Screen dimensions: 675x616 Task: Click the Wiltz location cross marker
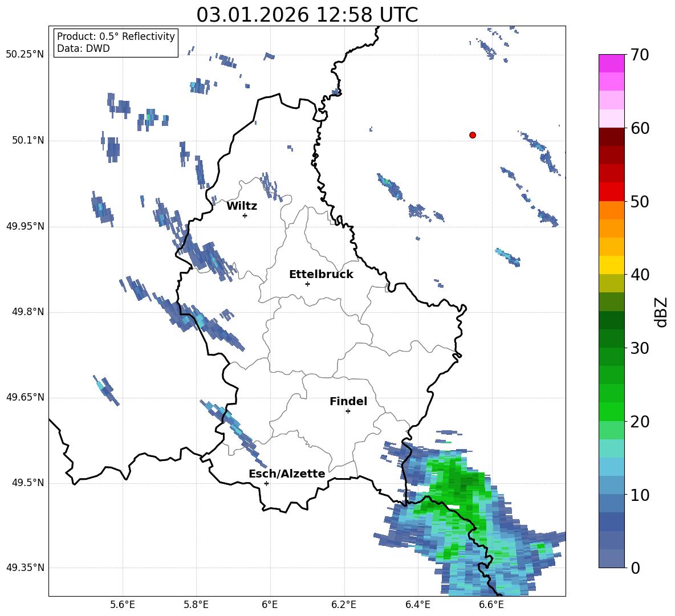tap(245, 215)
